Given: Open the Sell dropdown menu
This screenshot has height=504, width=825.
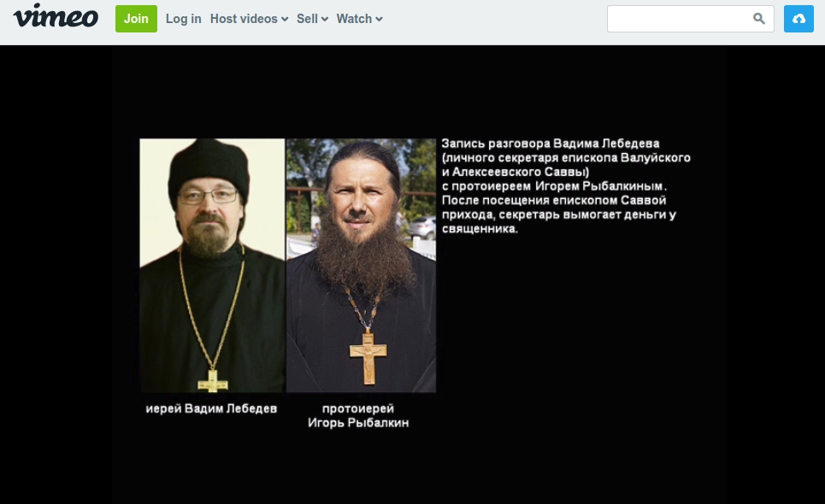Looking at the screenshot, I should tap(313, 19).
